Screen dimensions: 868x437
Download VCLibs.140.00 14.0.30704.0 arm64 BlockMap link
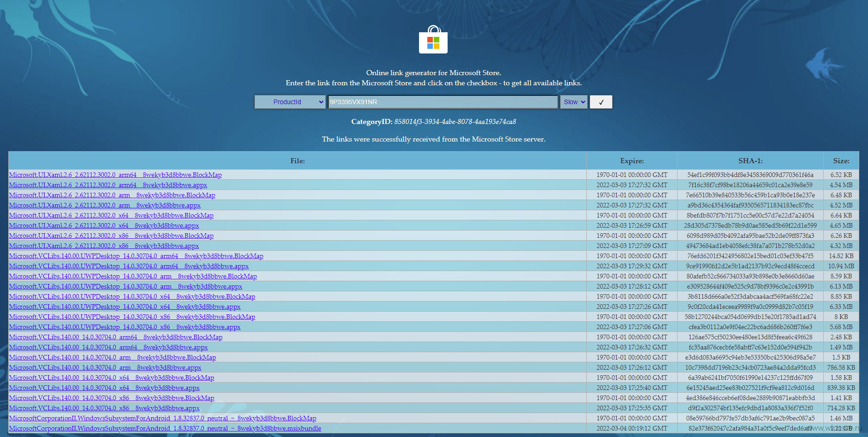(x=116, y=337)
